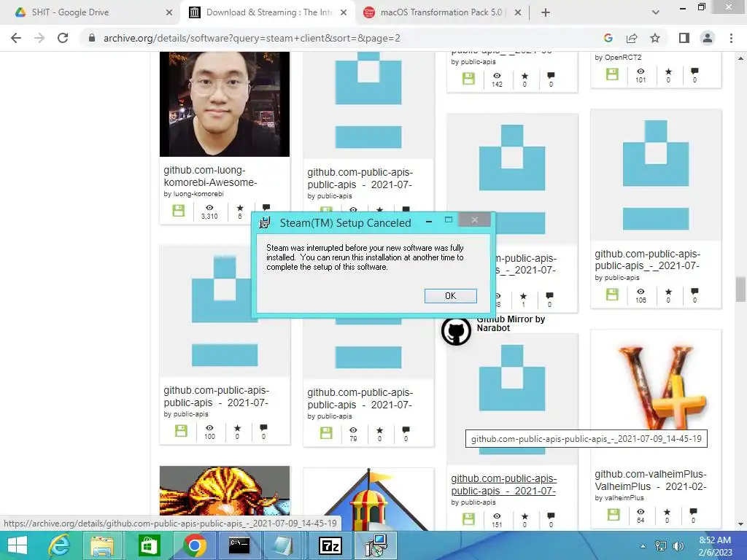Screen dimensions: 747x560
Task: Click the page vertical scrollbar thumb
Action: [x=740, y=289]
